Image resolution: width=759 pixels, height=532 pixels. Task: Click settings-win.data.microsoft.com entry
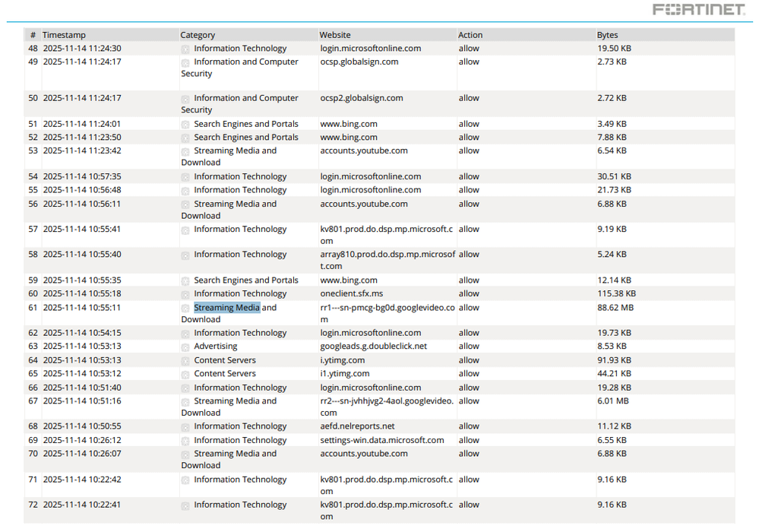382,440
